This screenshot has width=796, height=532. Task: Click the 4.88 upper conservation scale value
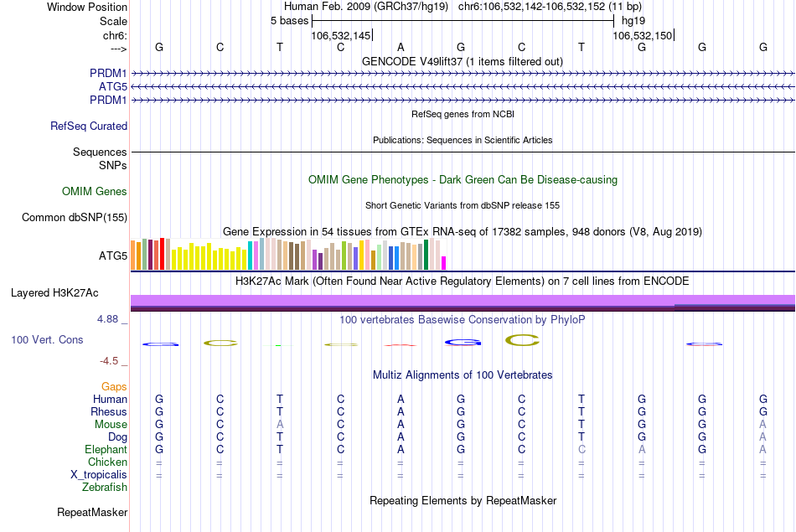click(x=107, y=319)
